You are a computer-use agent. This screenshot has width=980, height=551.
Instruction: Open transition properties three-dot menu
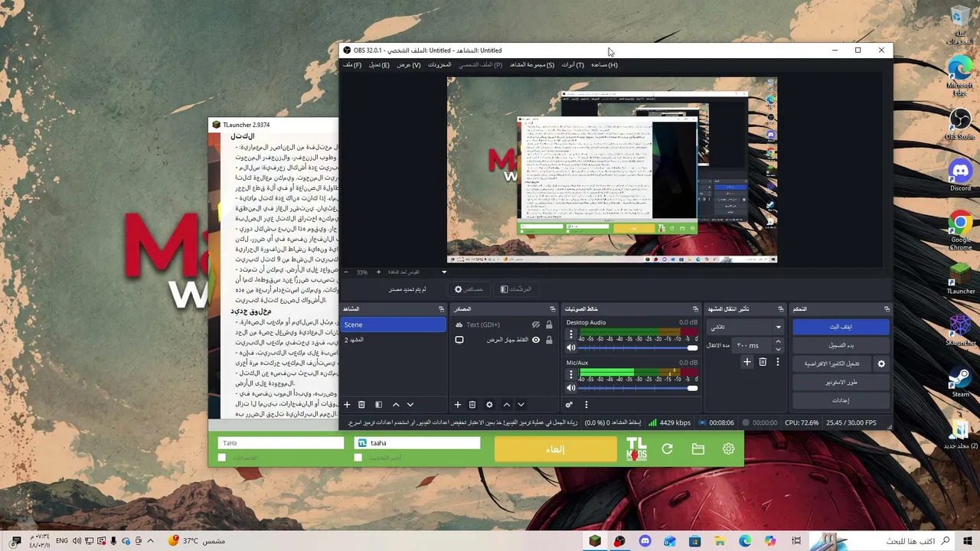click(778, 362)
